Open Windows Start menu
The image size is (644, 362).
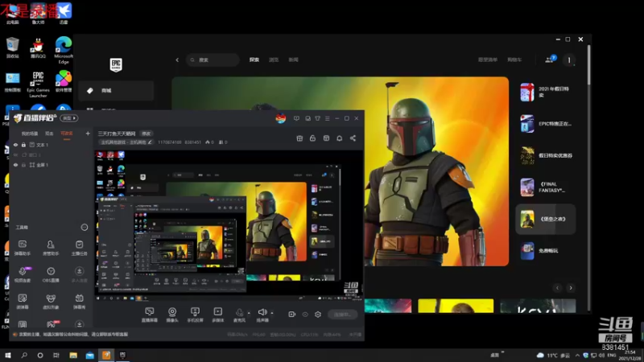pyautogui.click(x=8, y=355)
